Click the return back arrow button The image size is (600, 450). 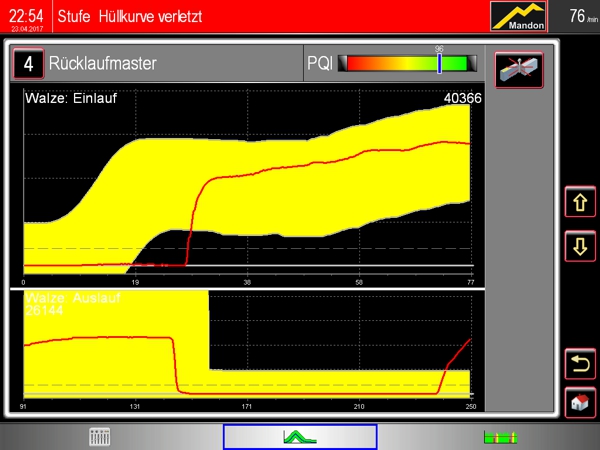578,364
